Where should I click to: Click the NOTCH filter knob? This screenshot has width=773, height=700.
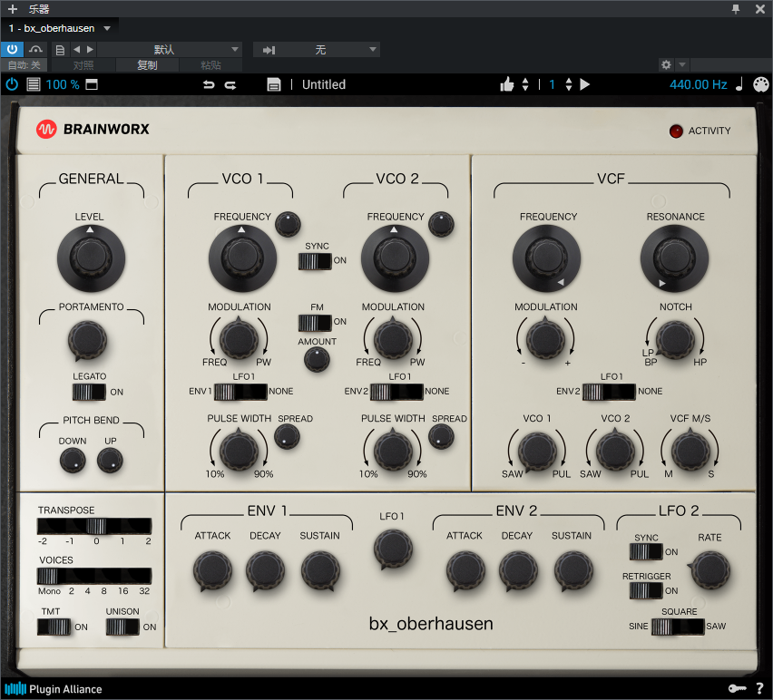point(675,339)
